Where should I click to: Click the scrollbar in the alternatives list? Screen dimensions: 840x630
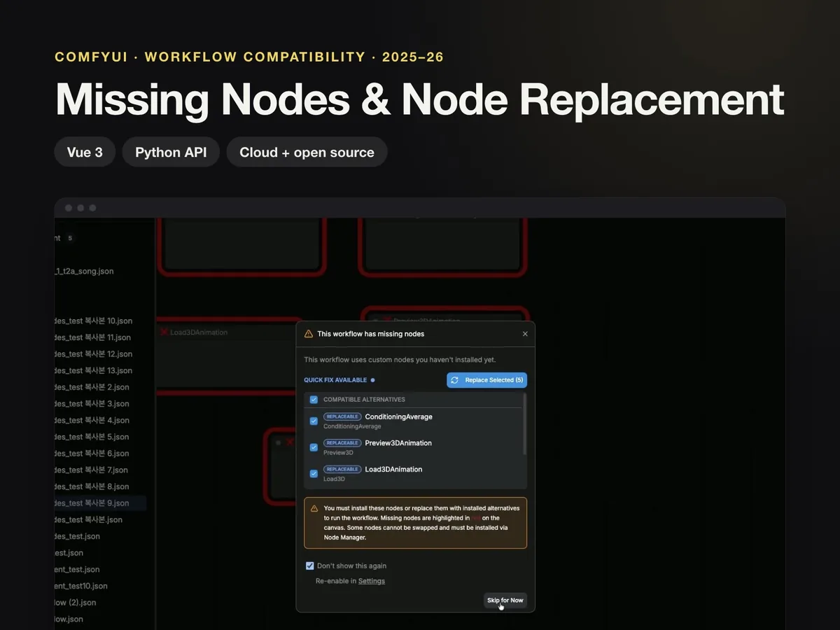pyautogui.click(x=524, y=424)
